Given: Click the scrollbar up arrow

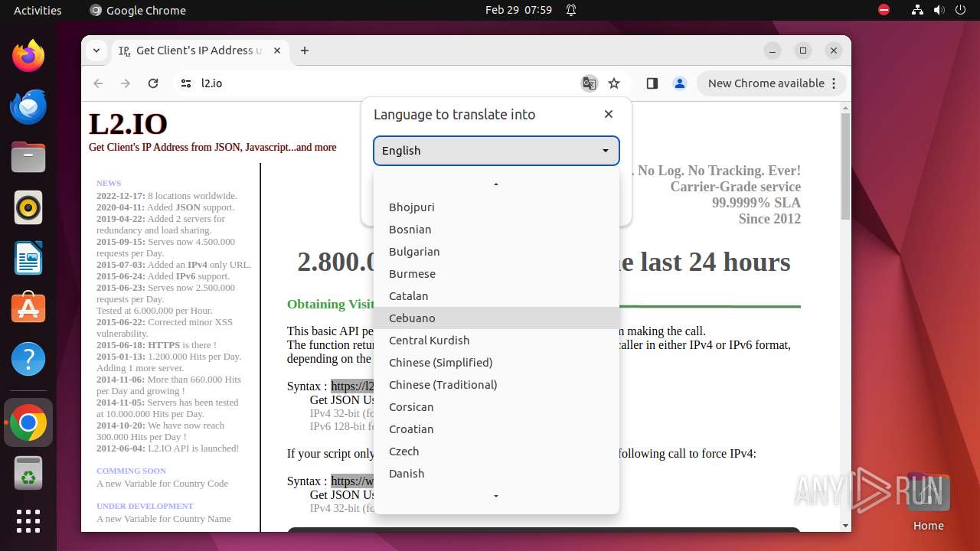Looking at the screenshot, I should [845, 108].
